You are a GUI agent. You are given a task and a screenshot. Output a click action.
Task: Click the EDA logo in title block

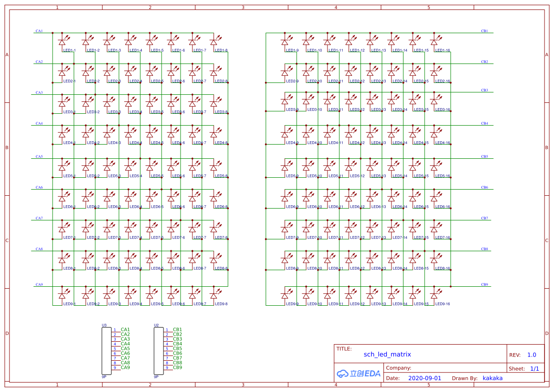[x=359, y=374]
